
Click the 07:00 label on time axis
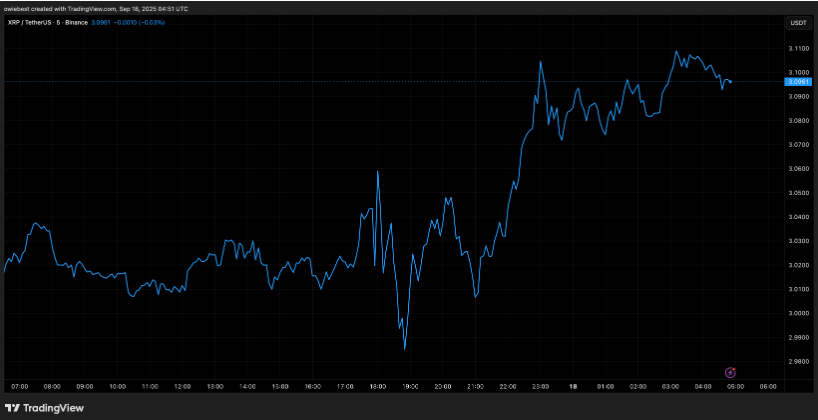tap(20, 385)
